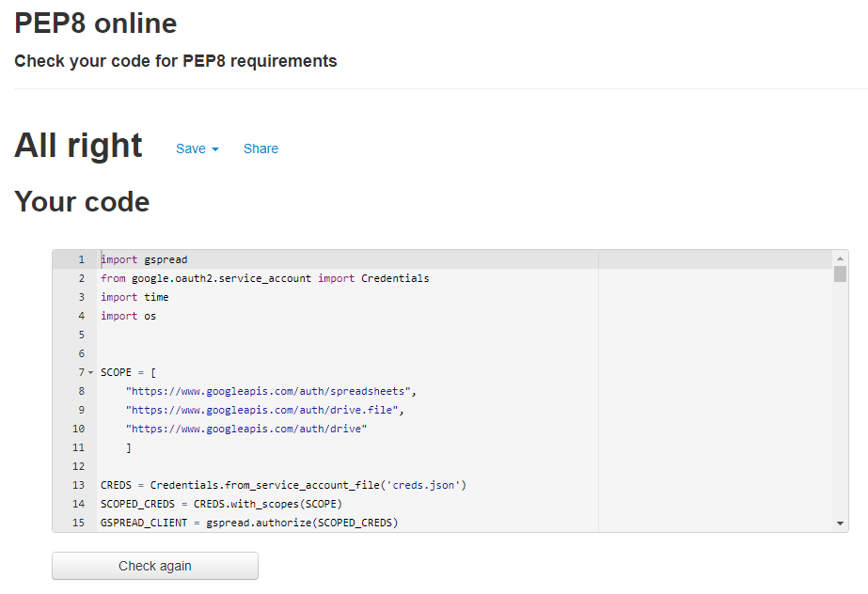Click line number 5 in the gutter
This screenshot has height=594, width=868.
tap(82, 335)
